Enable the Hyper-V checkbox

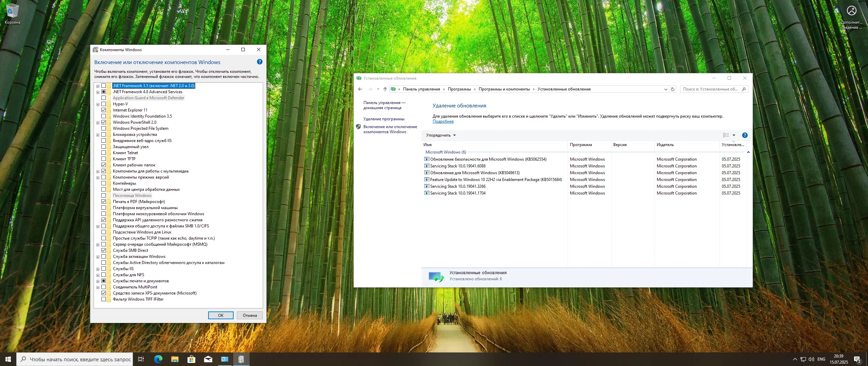coord(104,104)
